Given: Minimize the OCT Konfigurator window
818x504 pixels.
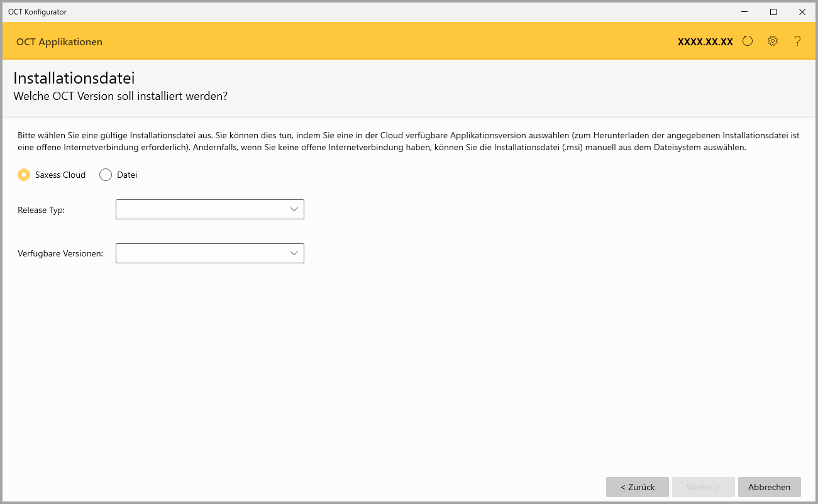Looking at the screenshot, I should click(744, 11).
